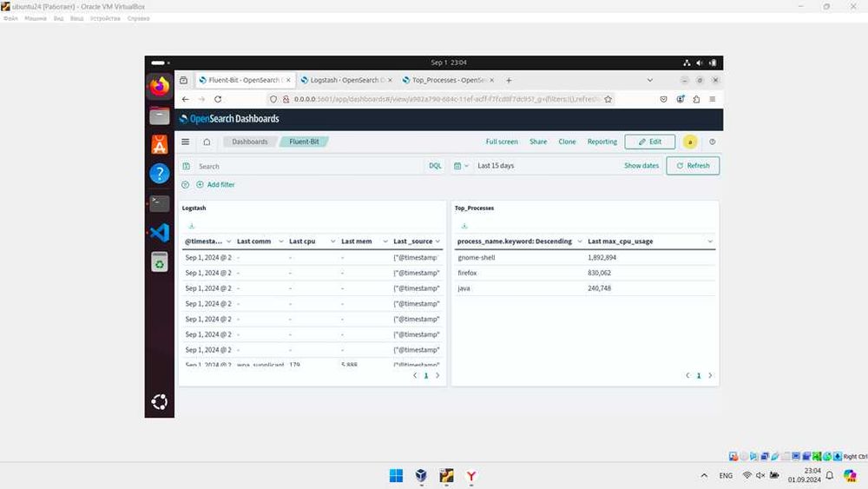Open VirtualBox in the Windows taskbar
The width and height of the screenshot is (868, 489).
pos(421,476)
